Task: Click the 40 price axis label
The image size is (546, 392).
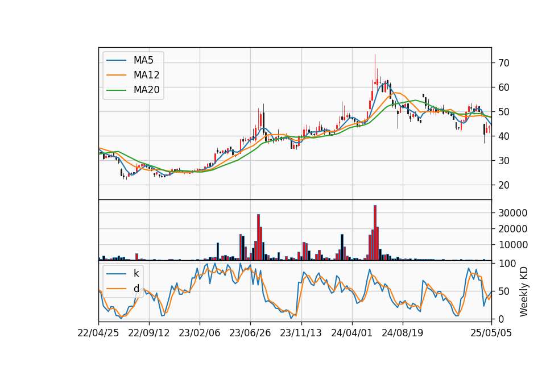Action: tap(504, 136)
